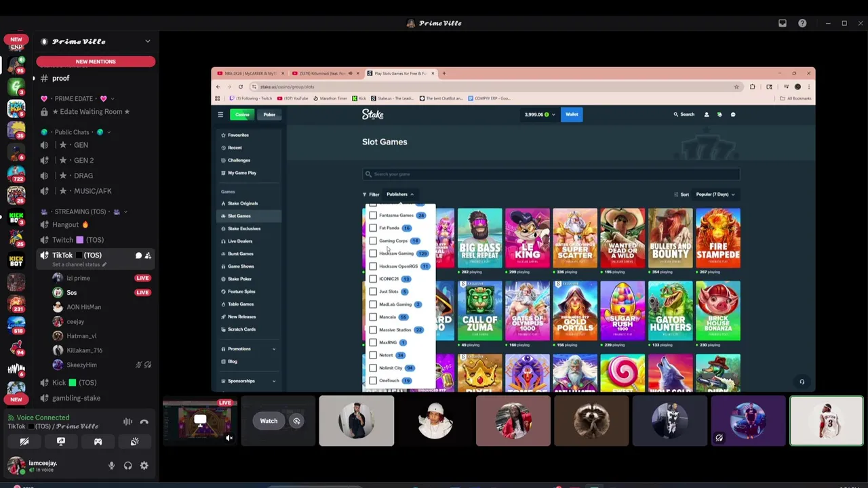Image resolution: width=868 pixels, height=488 pixels.
Task: Collapse the Publishers filter dropdown
Action: coord(400,195)
